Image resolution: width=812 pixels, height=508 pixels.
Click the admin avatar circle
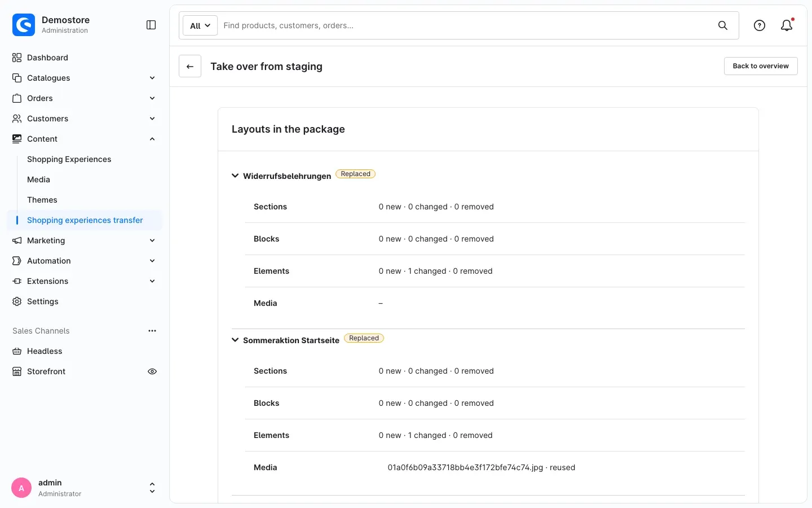(x=21, y=488)
